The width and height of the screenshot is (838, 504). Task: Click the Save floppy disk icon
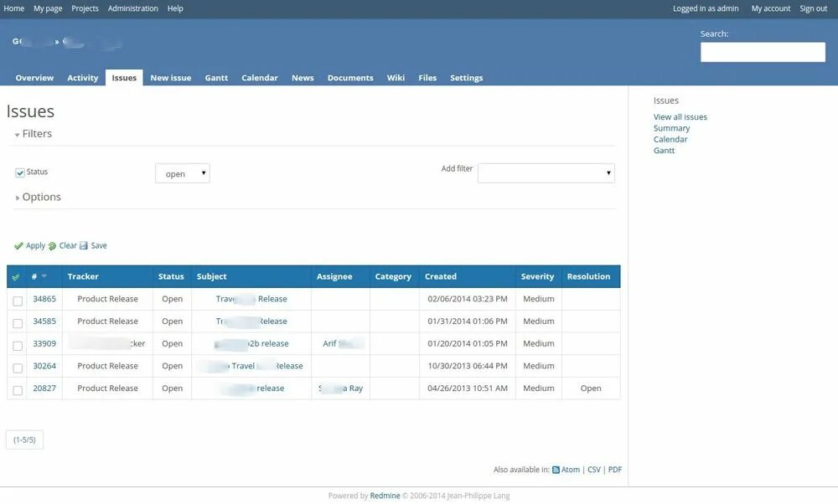tap(84, 245)
